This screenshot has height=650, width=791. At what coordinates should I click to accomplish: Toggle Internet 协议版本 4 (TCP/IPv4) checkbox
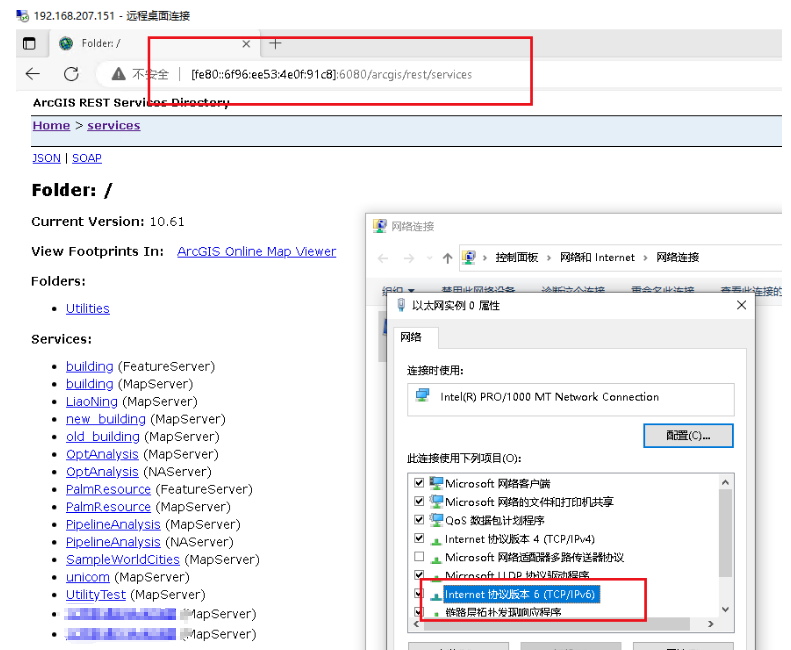coord(419,538)
